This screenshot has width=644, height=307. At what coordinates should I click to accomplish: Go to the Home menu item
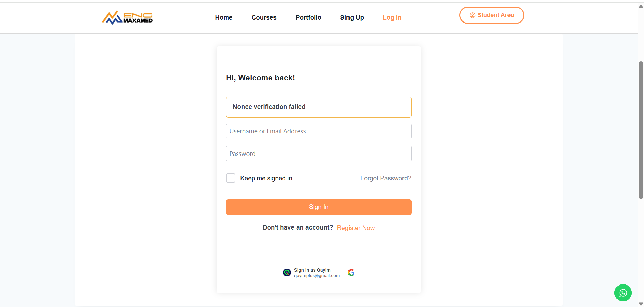click(x=224, y=17)
